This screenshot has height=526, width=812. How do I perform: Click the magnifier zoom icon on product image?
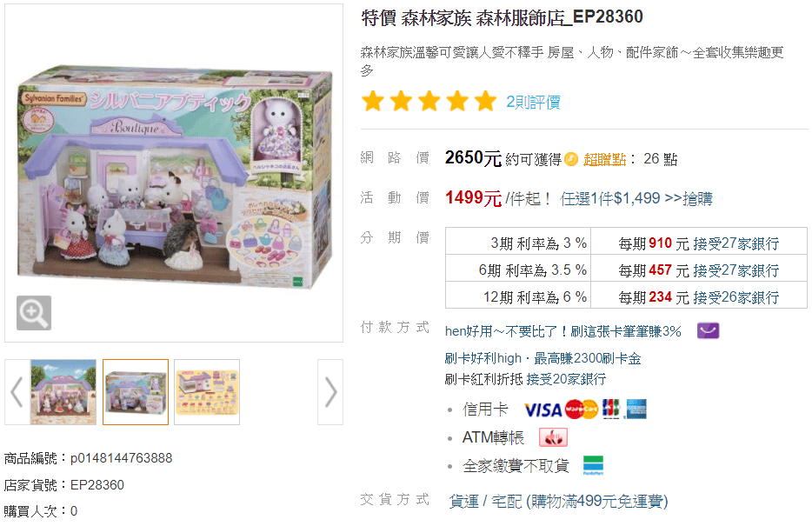click(x=34, y=313)
